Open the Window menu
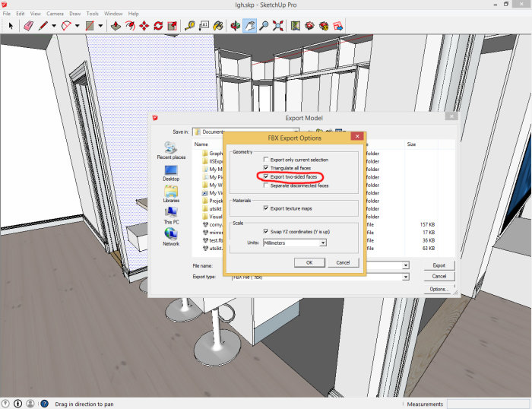This screenshot has width=532, height=409. tap(113, 14)
